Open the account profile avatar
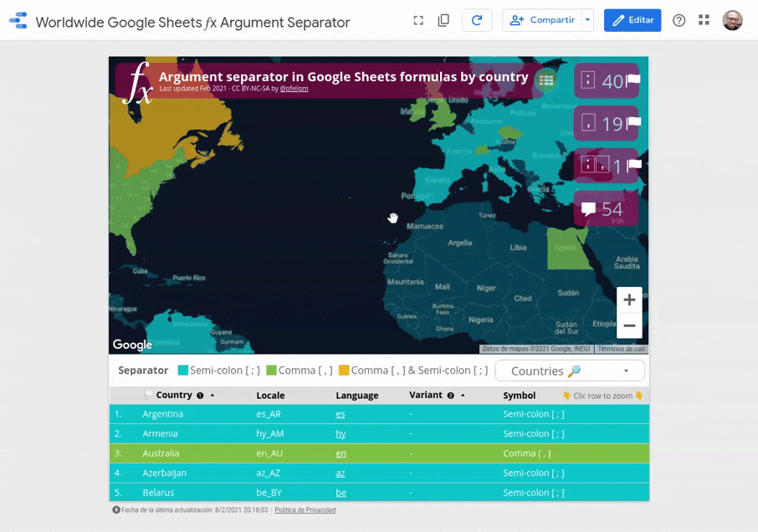This screenshot has width=758, height=532. 732,20
